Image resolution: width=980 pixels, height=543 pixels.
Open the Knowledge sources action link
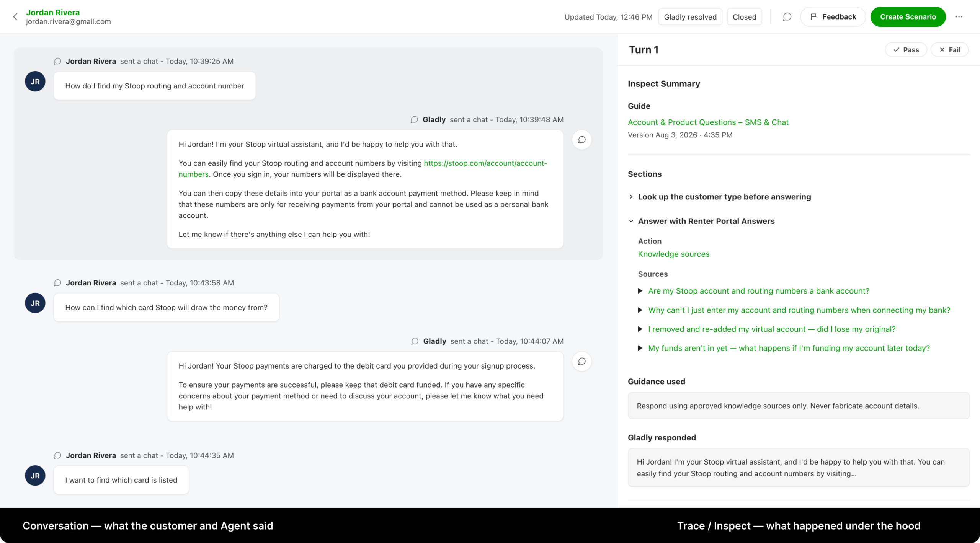point(673,254)
